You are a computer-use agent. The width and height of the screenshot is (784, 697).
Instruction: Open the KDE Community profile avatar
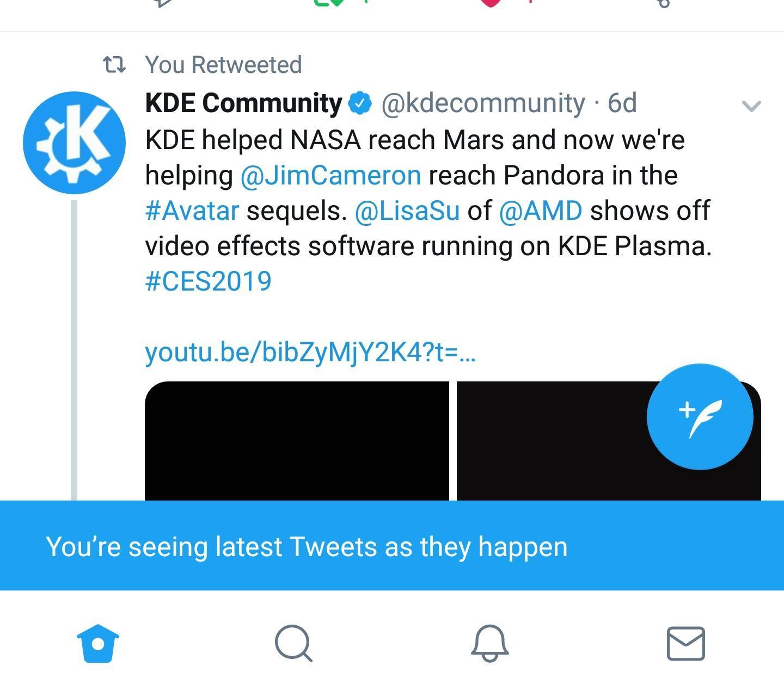click(74, 143)
